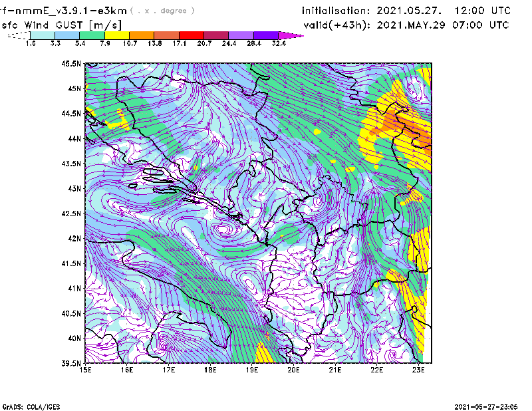Click the legend value 3.3
This screenshot has width=532, height=411.
(56, 43)
